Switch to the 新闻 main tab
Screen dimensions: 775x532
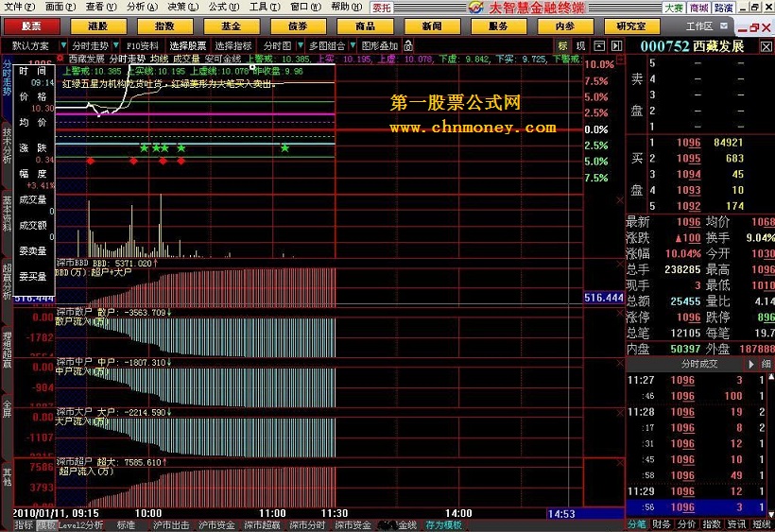point(432,26)
